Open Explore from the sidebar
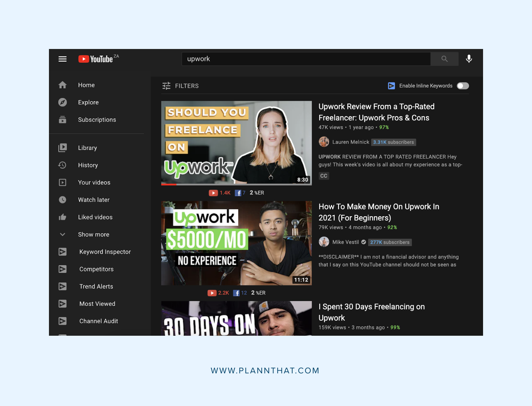Viewport: 532px width, 406px height. pos(88,103)
